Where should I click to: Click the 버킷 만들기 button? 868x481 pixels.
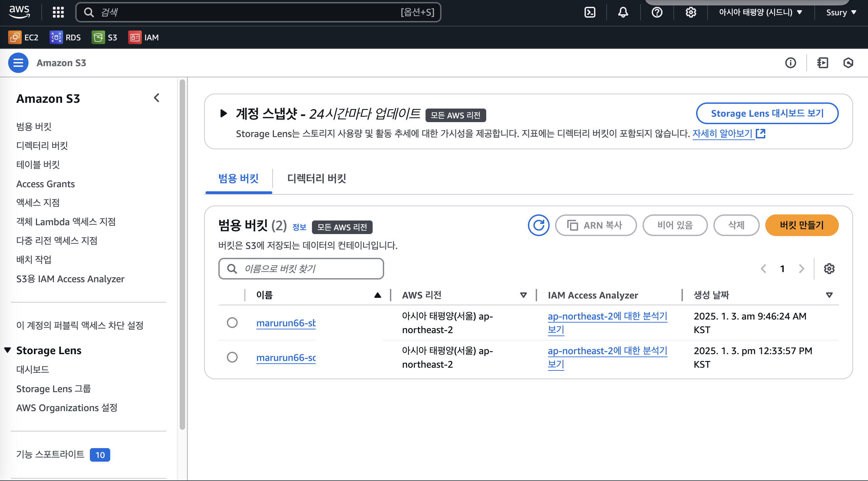click(802, 225)
